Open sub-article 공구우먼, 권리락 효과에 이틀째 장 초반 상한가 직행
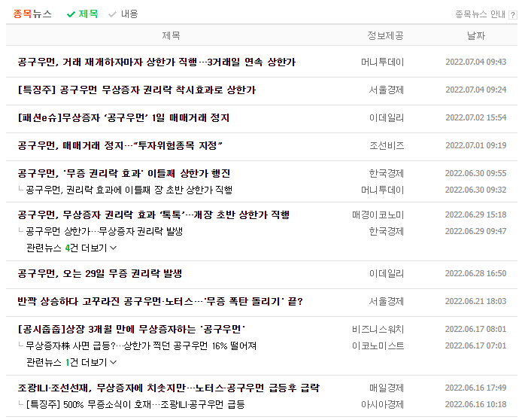522x420 pixels. coord(129,190)
